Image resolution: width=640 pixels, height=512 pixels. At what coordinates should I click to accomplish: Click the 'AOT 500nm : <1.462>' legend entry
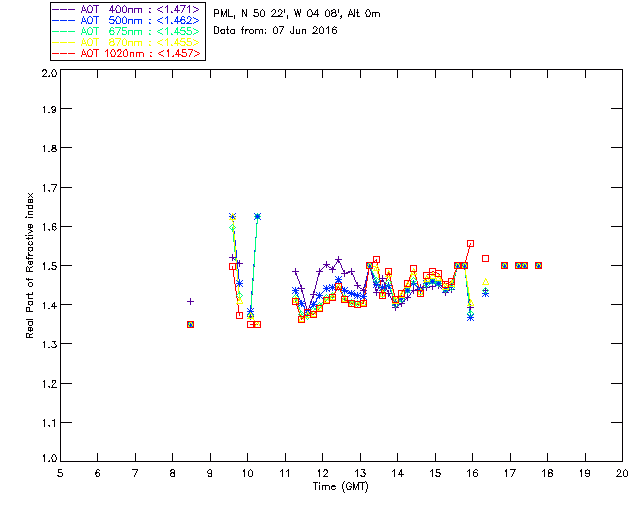(127, 20)
